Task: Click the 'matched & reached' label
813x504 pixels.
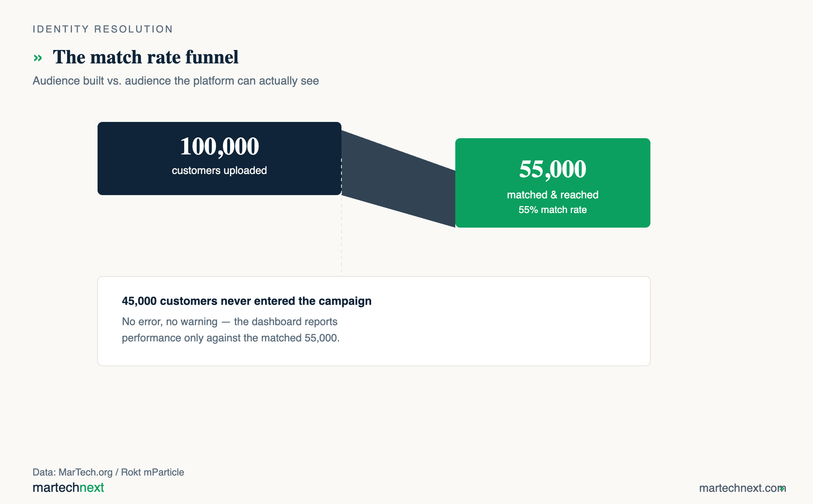Action: point(553,195)
